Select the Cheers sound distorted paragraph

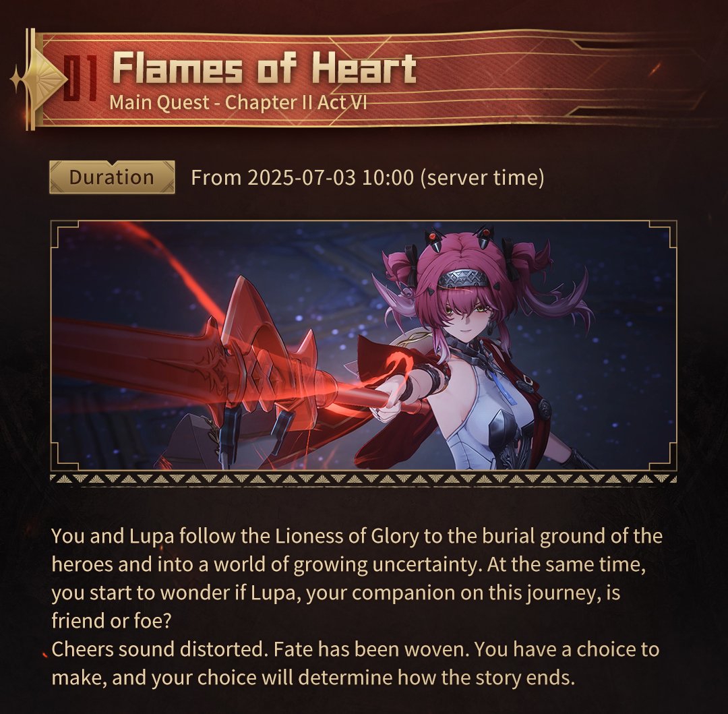tap(355, 663)
